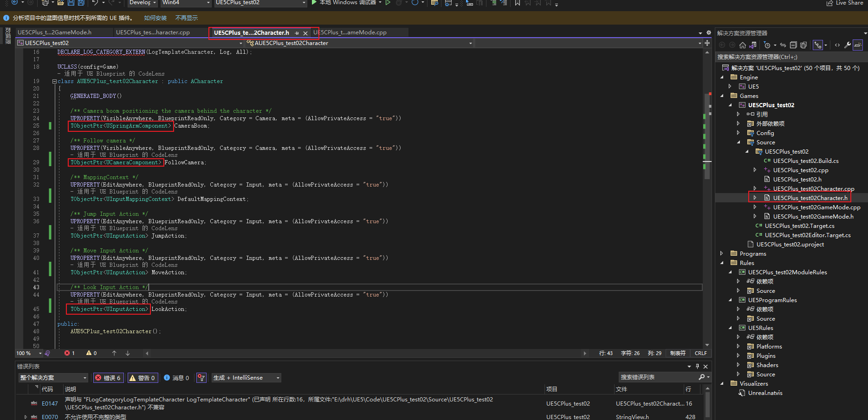868x420 pixels.
Task: Click the Undo arrow in the toolbar
Action: (95, 2)
